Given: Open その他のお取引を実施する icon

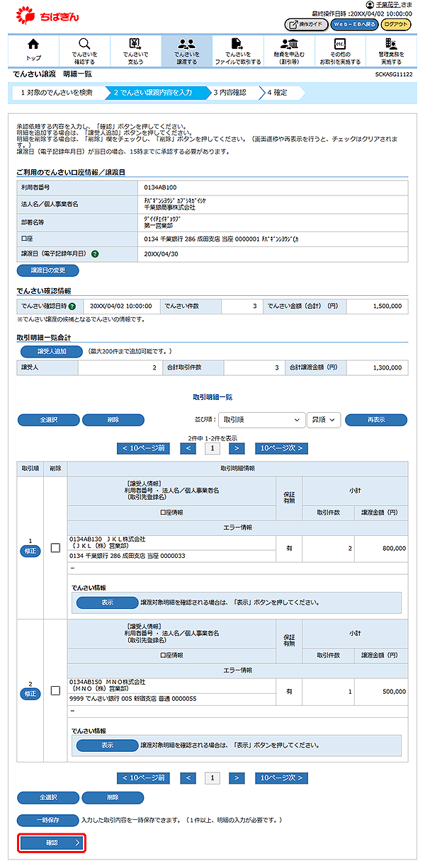Looking at the screenshot, I should (x=340, y=45).
